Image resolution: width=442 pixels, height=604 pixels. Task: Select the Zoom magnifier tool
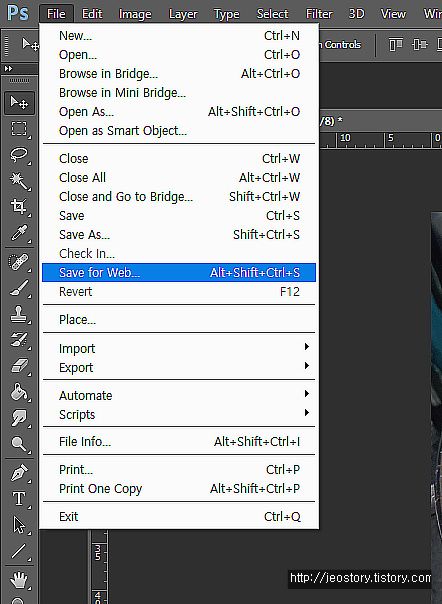pos(19,444)
